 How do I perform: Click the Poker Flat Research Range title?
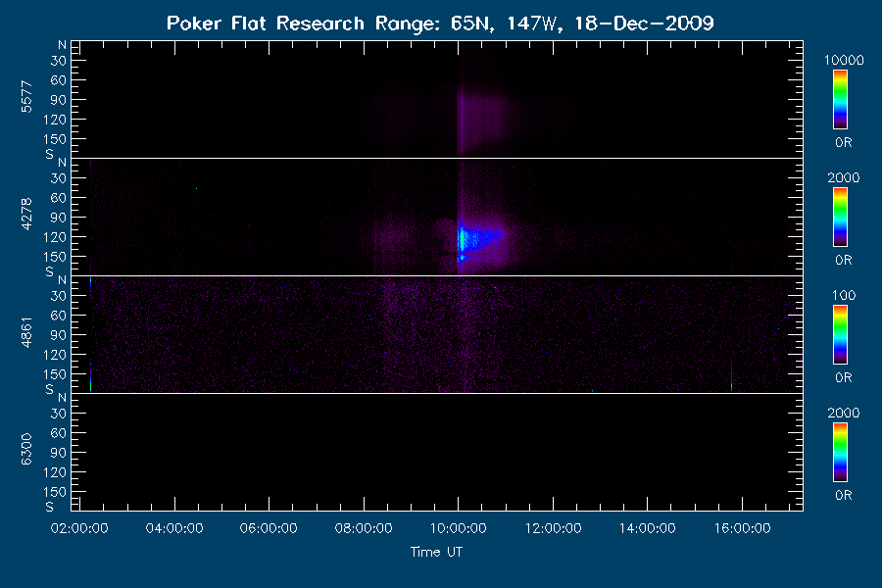tap(440, 24)
